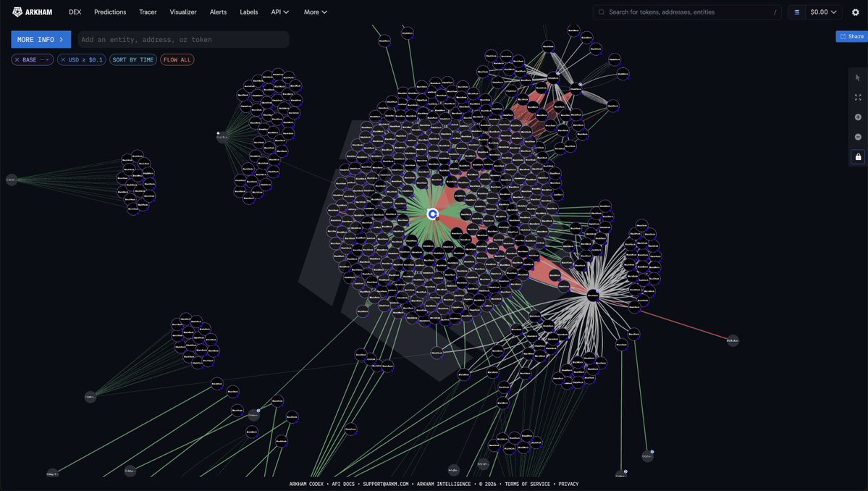Open the ARKHAM INTELLIGENCE footer link

point(443,484)
